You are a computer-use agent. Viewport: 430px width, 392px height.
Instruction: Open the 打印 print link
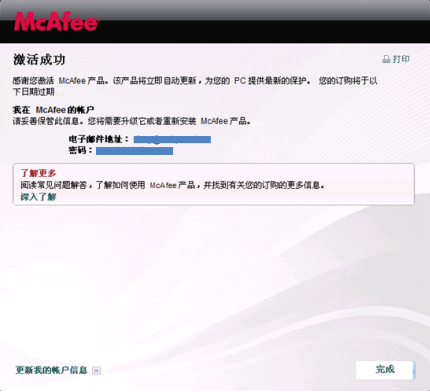tap(401, 59)
